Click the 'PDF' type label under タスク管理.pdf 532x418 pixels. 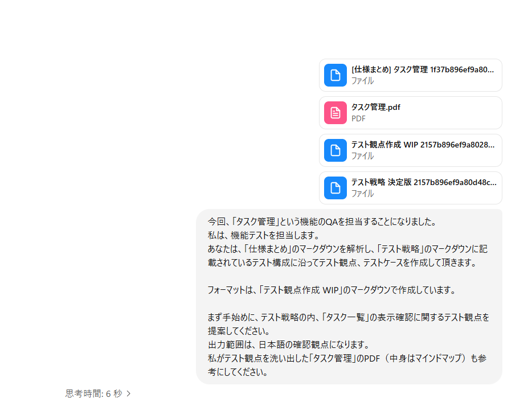pyautogui.click(x=358, y=119)
